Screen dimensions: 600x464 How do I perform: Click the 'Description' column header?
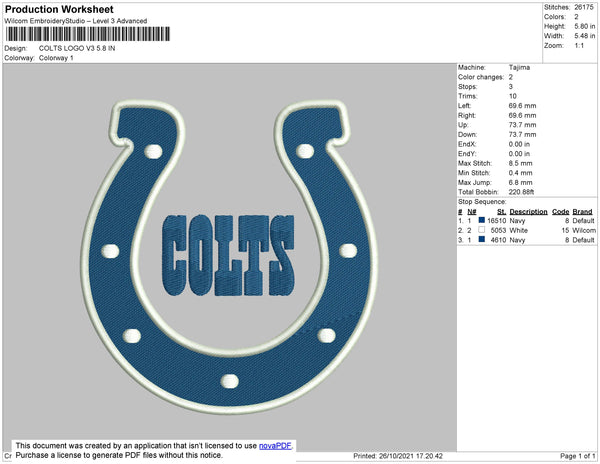pos(528,212)
